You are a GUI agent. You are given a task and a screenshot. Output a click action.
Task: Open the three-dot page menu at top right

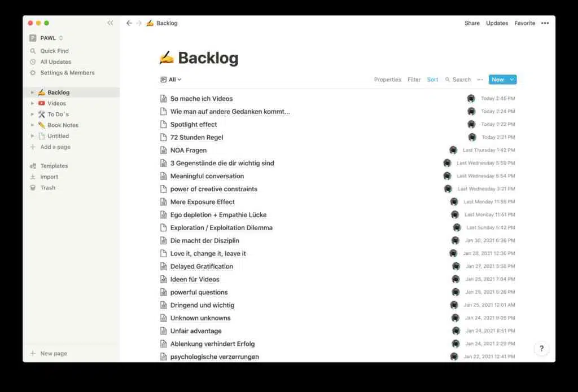tap(545, 23)
